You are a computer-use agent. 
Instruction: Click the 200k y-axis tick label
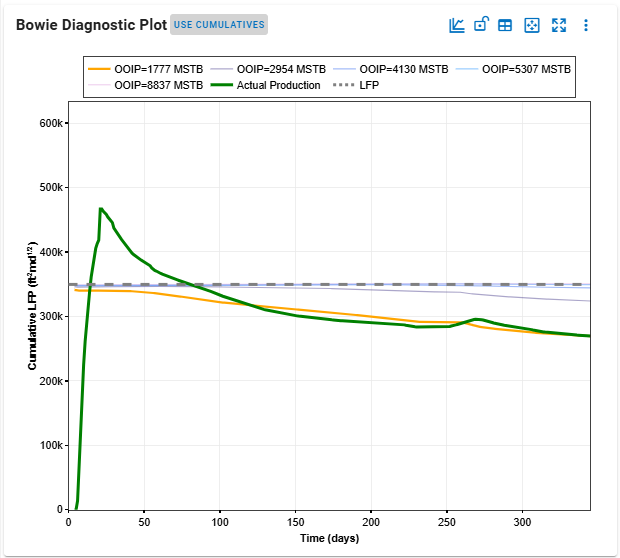point(51,381)
